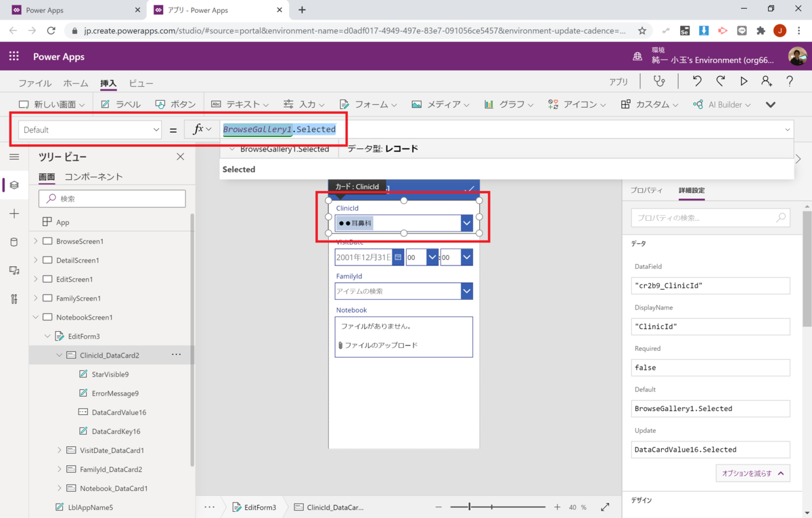812x518 pixels.
Task: Close the Tree view panel
Action: [x=180, y=156]
